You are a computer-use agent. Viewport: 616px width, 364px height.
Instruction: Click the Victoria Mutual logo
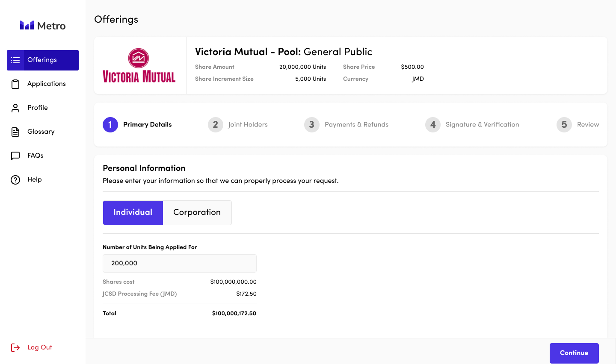139,65
